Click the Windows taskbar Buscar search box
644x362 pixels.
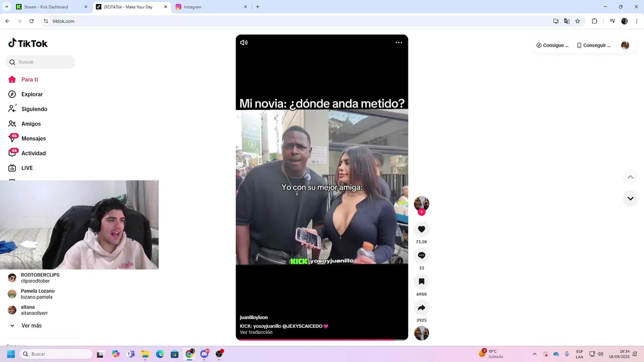click(x=56, y=354)
